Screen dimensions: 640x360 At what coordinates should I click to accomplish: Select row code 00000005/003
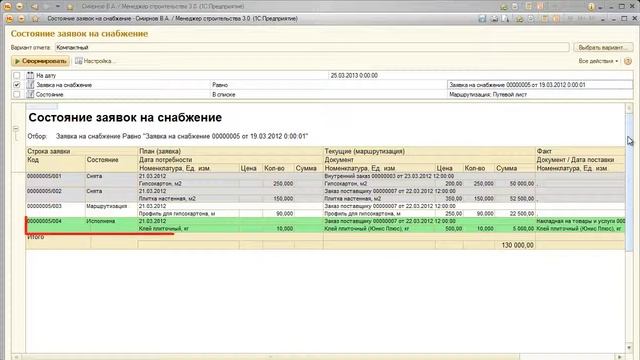coord(44,207)
